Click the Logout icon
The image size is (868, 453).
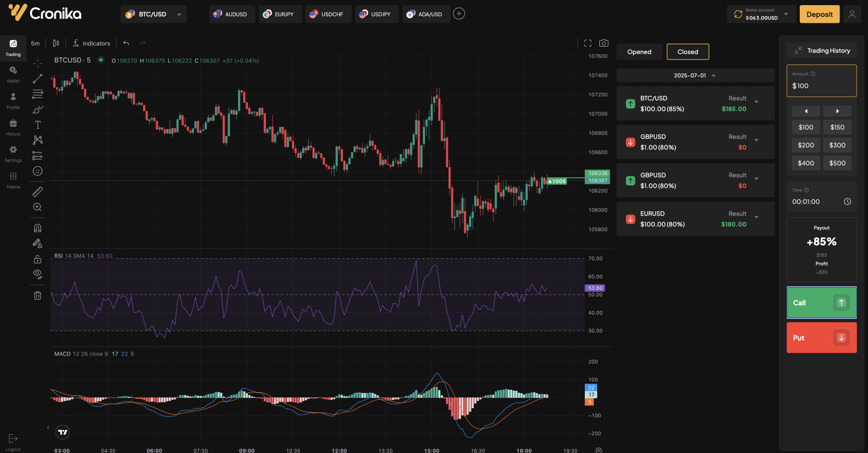[x=13, y=439]
